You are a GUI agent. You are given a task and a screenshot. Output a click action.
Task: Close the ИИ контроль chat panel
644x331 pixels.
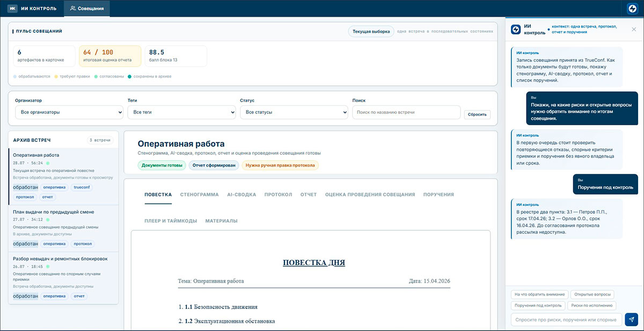634,29
